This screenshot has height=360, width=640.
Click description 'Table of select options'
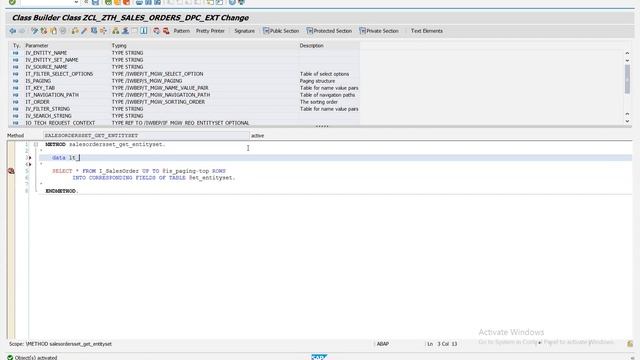tap(324, 74)
